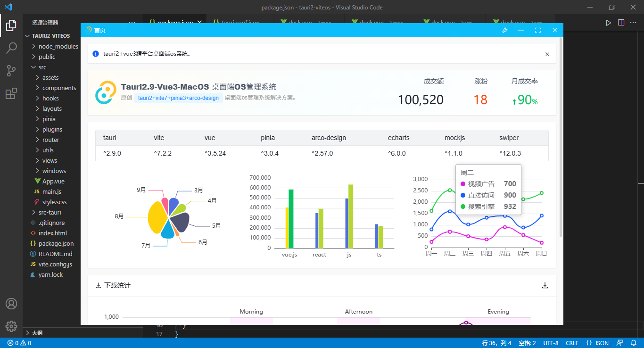
Task: Click the 搜索引擎 point on 周二
Action: coord(450,190)
